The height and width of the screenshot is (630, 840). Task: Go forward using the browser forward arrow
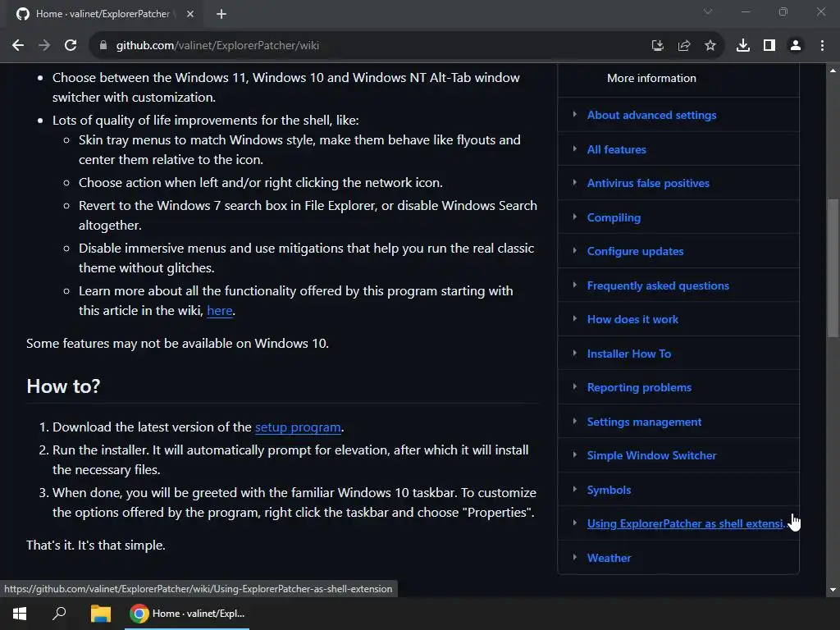(x=44, y=46)
